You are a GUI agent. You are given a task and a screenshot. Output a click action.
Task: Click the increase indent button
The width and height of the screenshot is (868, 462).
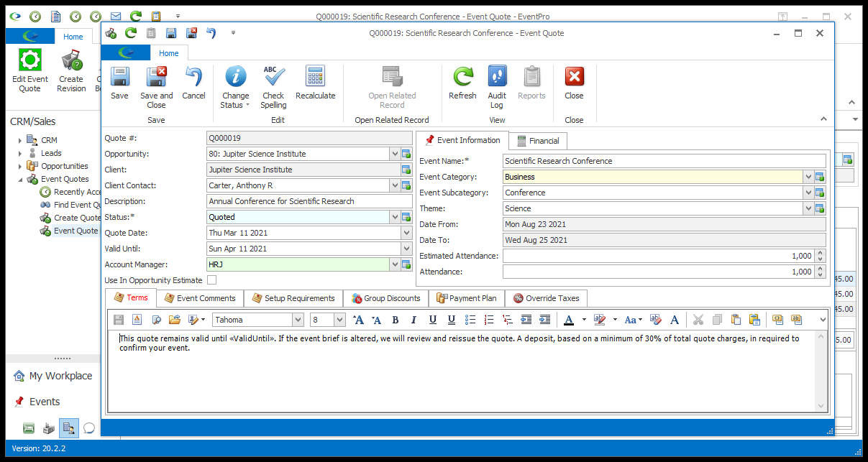(x=545, y=320)
